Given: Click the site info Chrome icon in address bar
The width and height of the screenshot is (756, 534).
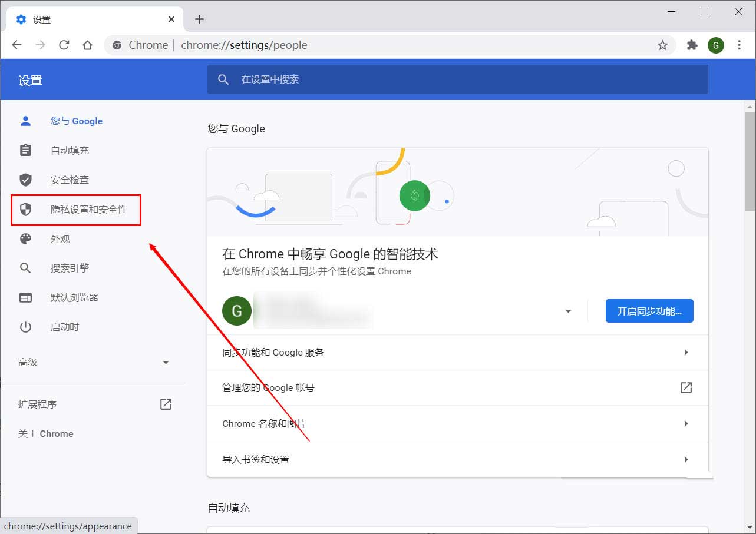Looking at the screenshot, I should 117,45.
